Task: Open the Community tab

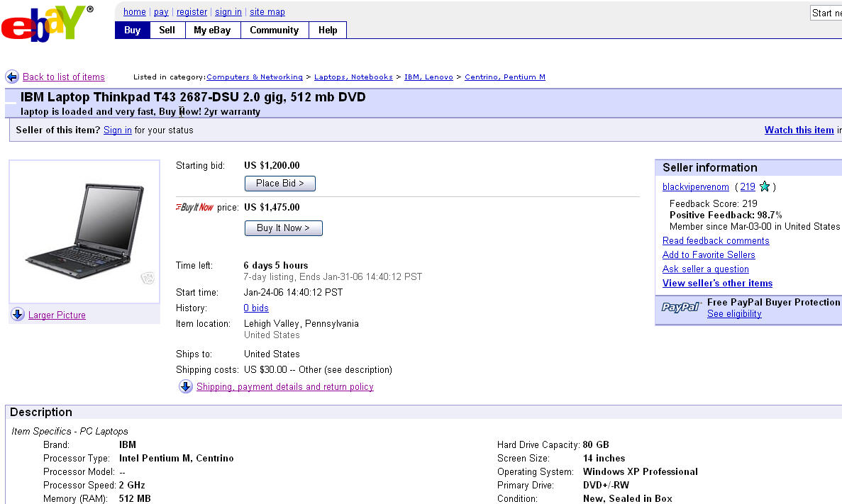Action: pos(274,30)
